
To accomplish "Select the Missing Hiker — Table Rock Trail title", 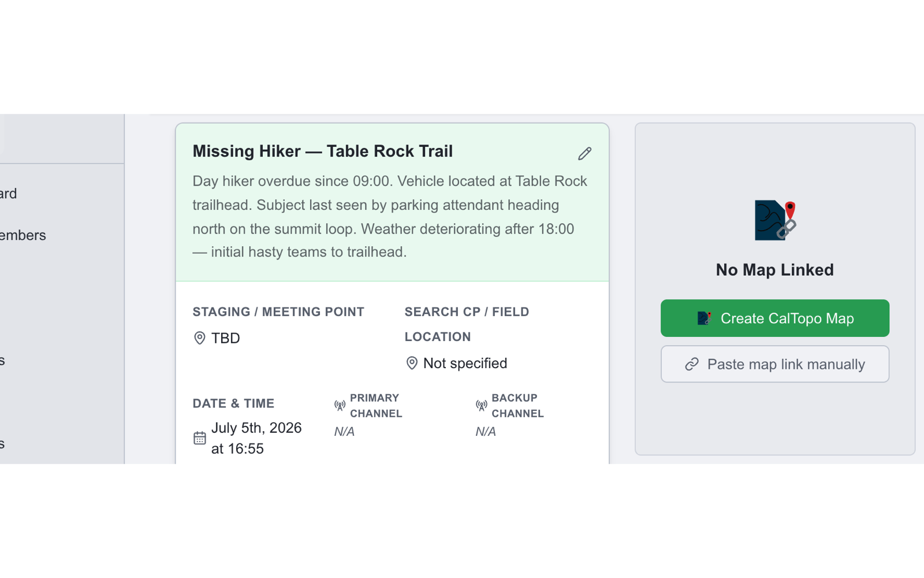I will click(x=323, y=151).
